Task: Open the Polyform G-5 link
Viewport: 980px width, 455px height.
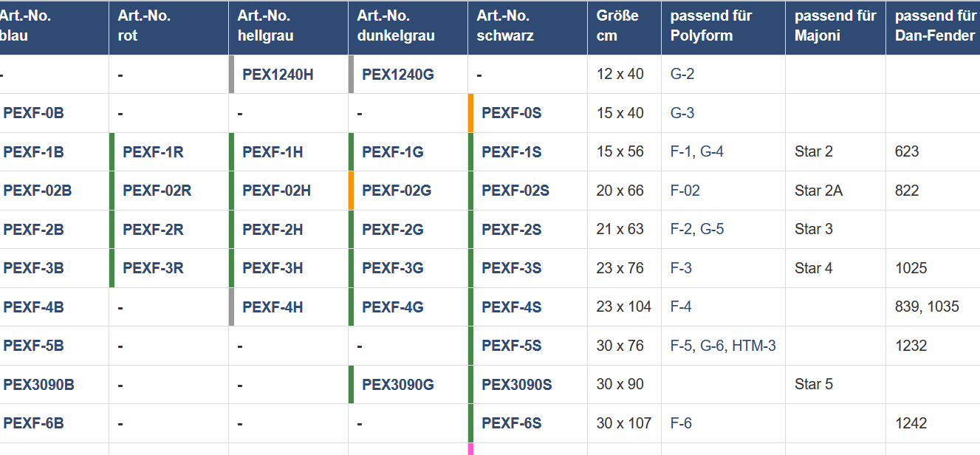Action: [712, 229]
